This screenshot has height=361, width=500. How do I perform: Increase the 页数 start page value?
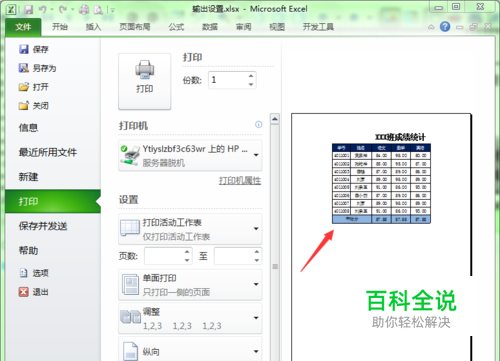pyautogui.click(x=187, y=252)
